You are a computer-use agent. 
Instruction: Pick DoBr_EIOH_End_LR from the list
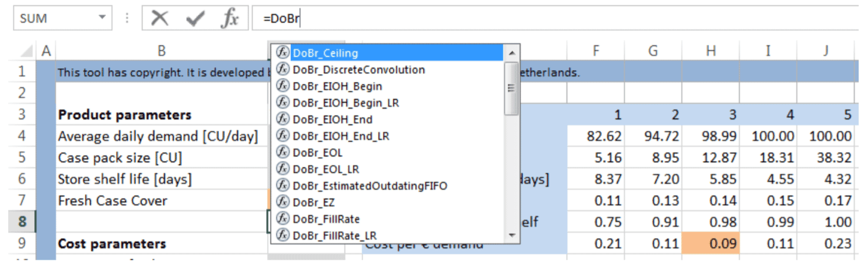[x=389, y=135]
